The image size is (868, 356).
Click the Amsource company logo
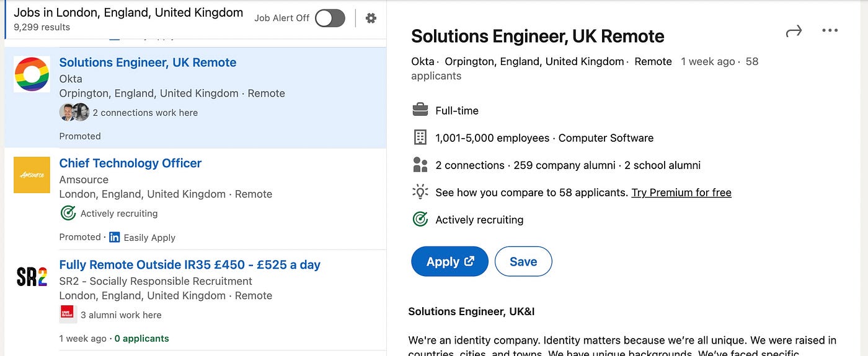click(x=32, y=175)
